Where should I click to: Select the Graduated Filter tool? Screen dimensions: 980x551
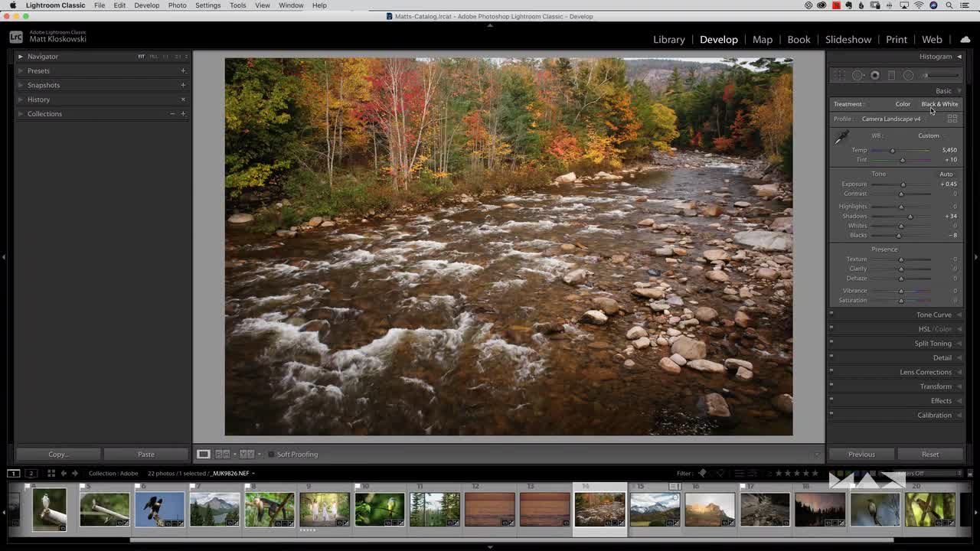tap(891, 75)
